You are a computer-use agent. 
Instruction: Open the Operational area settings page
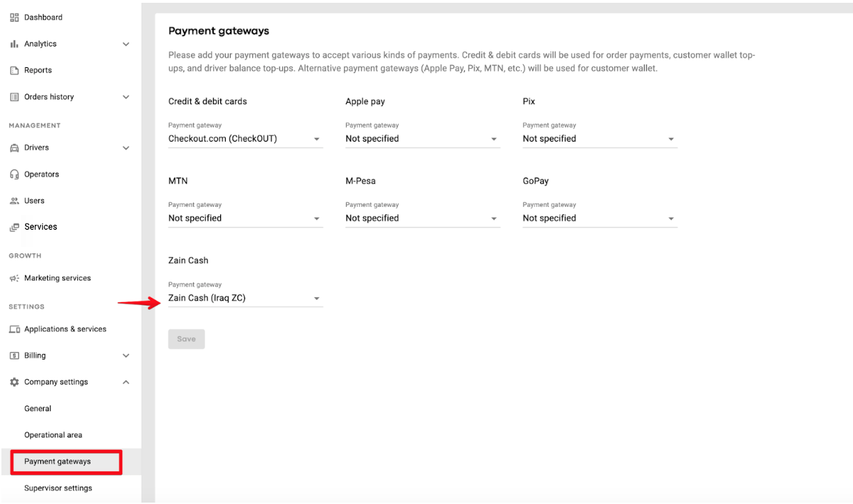(53, 435)
